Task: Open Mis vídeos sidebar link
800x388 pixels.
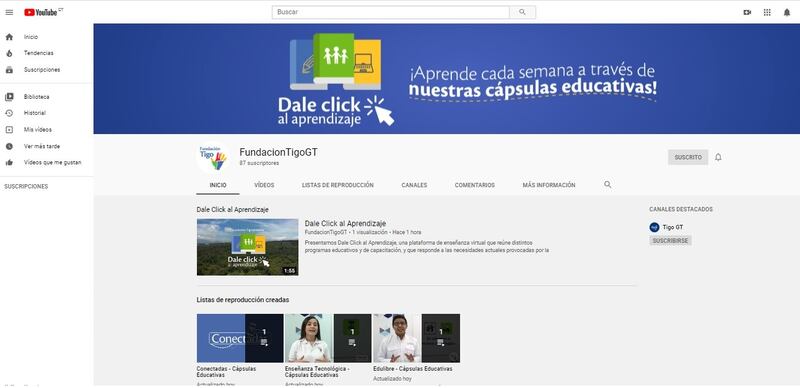Action: tap(38, 130)
